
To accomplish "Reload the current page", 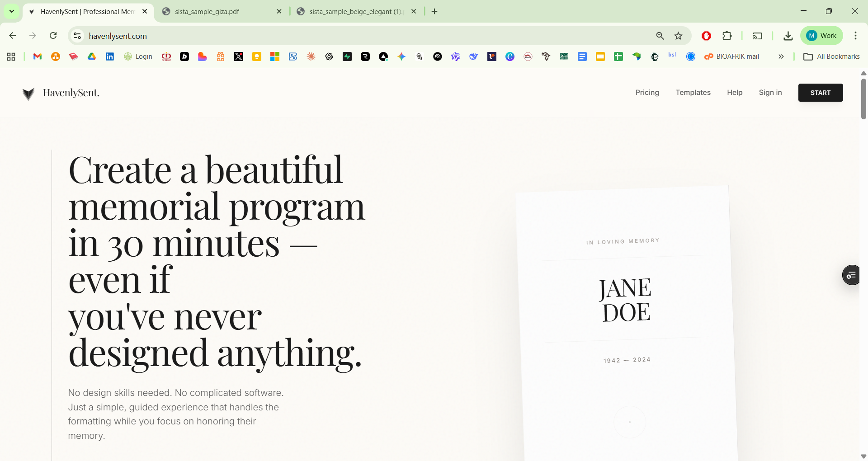I will click(x=53, y=36).
